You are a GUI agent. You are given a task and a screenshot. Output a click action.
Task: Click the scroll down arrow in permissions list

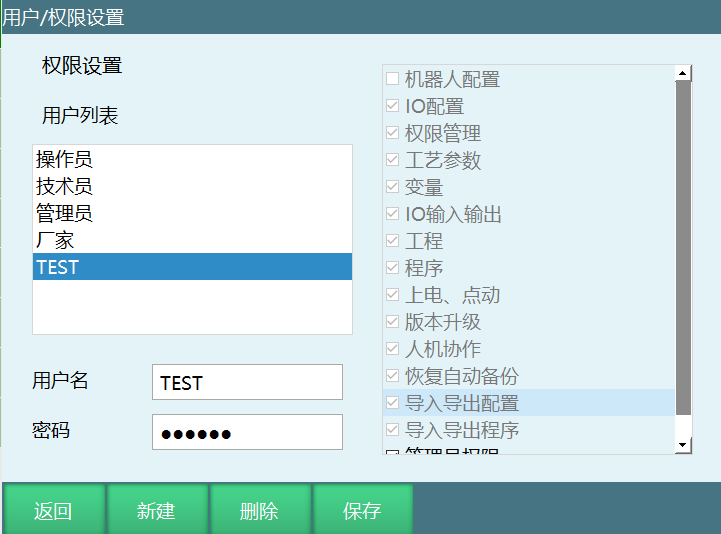pos(684,444)
